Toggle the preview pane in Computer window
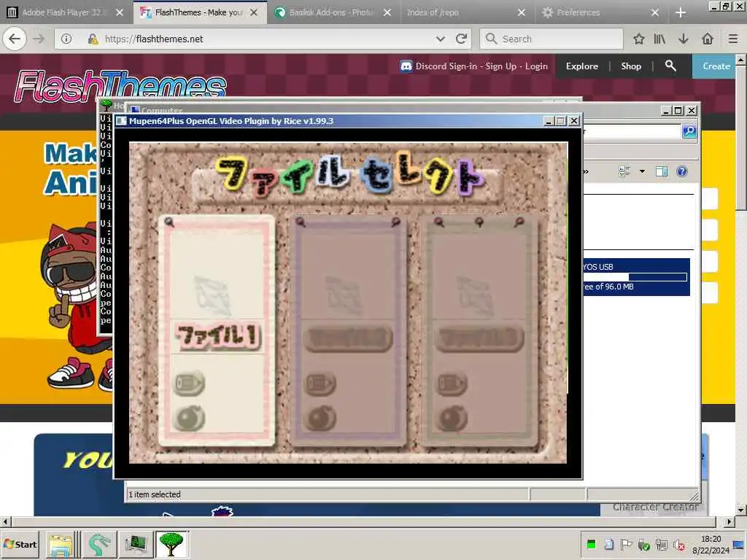747x560 pixels. click(661, 171)
